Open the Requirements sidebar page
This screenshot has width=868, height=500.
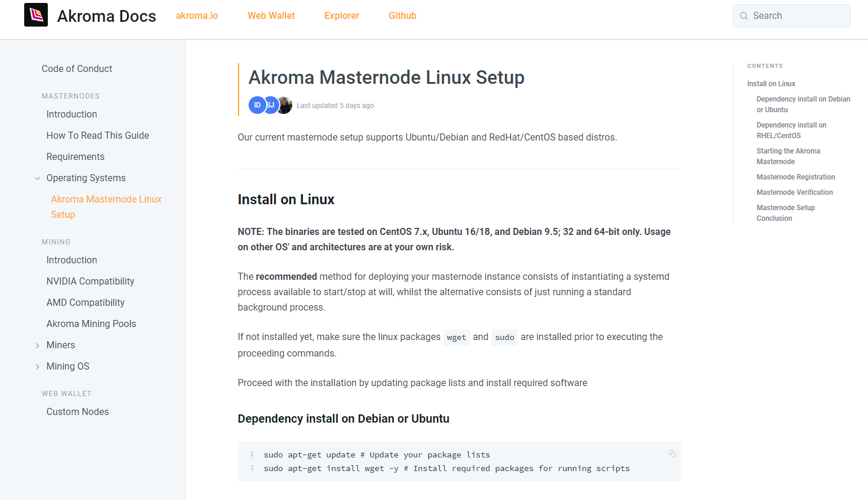[76, 157]
